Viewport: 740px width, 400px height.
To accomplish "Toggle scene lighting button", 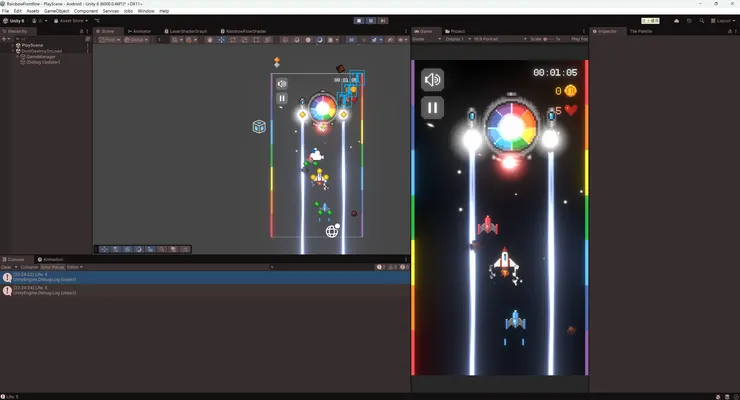I will 363,40.
